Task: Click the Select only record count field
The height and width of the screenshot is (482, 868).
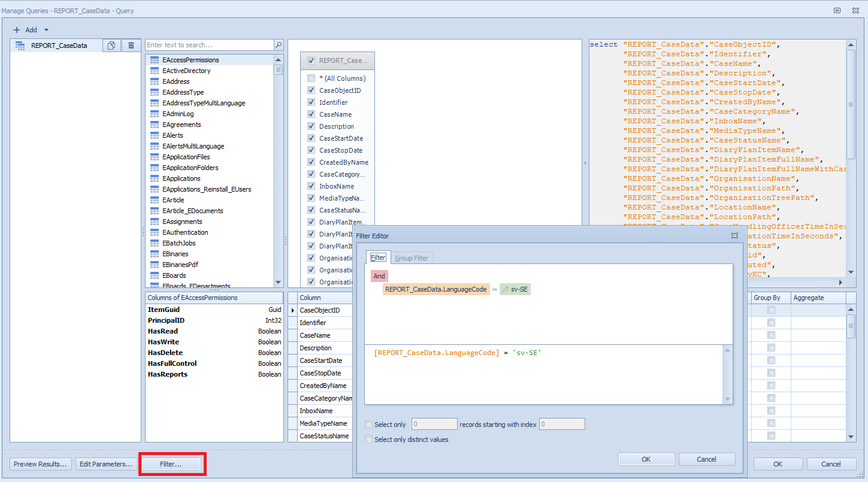Action: (x=434, y=425)
